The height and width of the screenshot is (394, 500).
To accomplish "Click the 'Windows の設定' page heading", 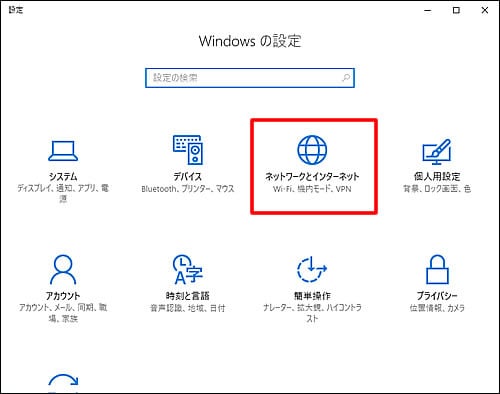I will tap(250, 41).
